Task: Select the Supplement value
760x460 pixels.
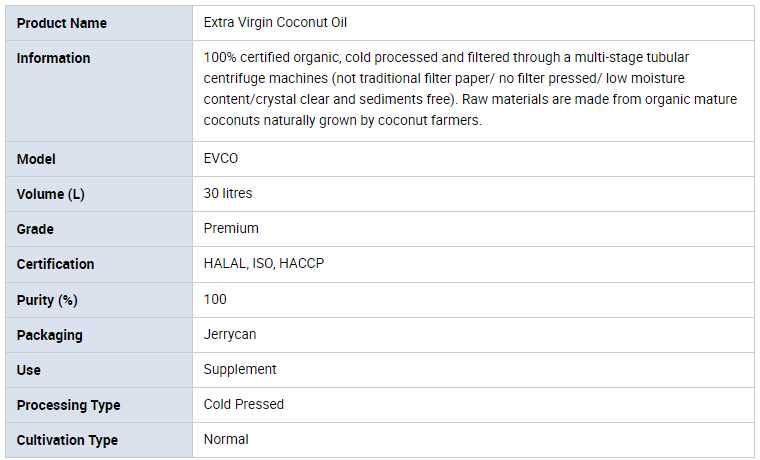Action: (240, 370)
